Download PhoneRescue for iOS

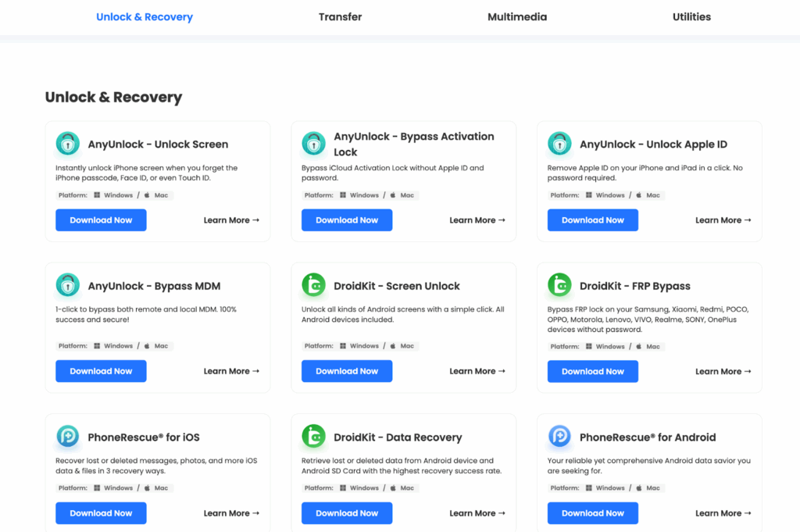click(x=101, y=513)
